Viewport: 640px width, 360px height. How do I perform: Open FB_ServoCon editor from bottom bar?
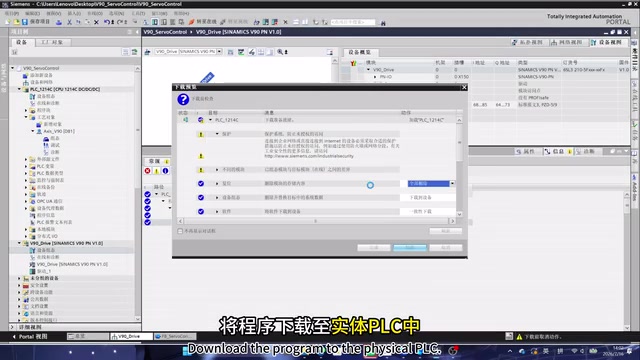click(175, 337)
